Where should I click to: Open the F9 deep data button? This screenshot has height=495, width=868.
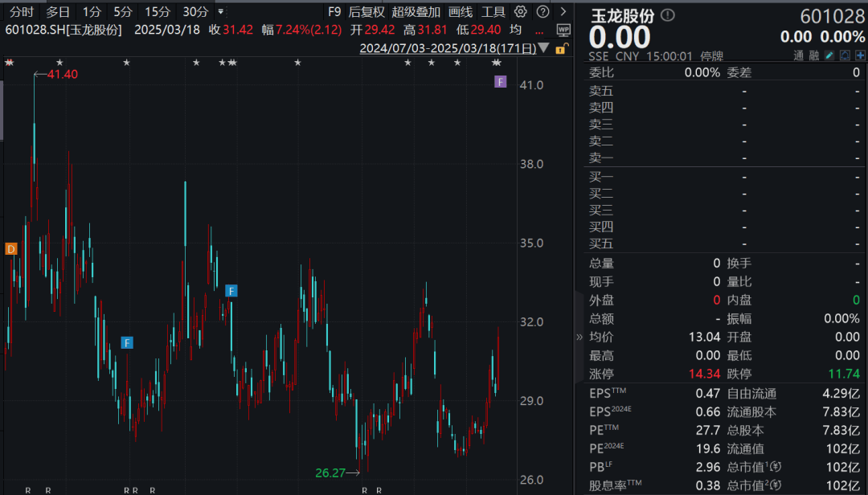click(334, 11)
